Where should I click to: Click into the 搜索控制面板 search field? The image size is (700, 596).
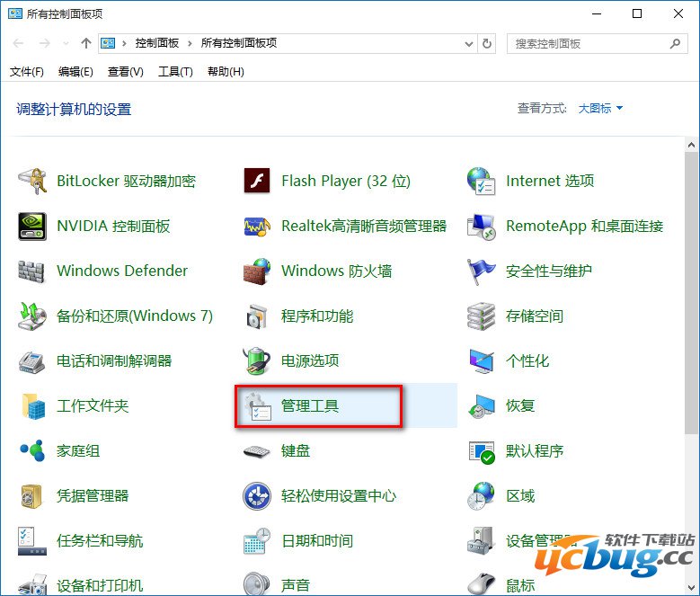point(589,43)
